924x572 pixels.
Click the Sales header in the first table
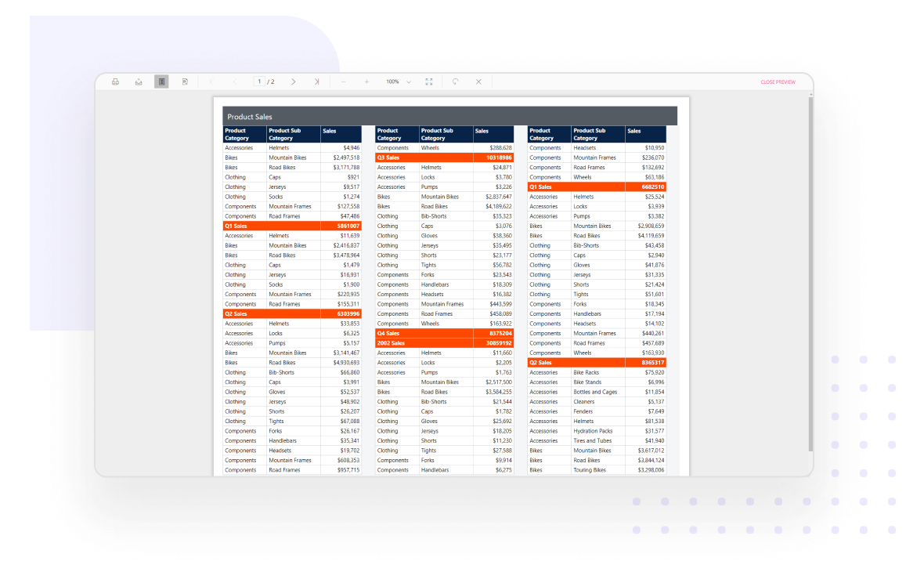click(330, 131)
